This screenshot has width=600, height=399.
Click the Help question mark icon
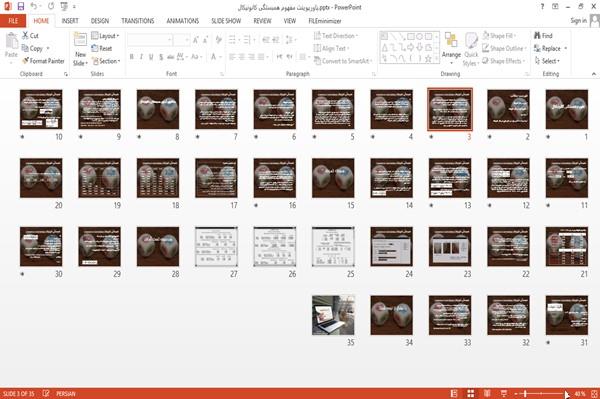[542, 7]
